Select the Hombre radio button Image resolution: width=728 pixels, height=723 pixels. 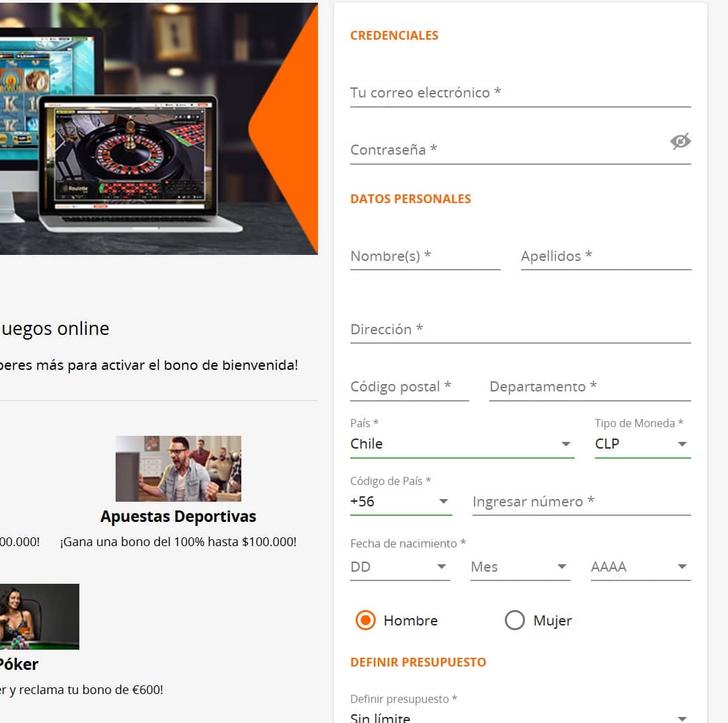coord(366,620)
